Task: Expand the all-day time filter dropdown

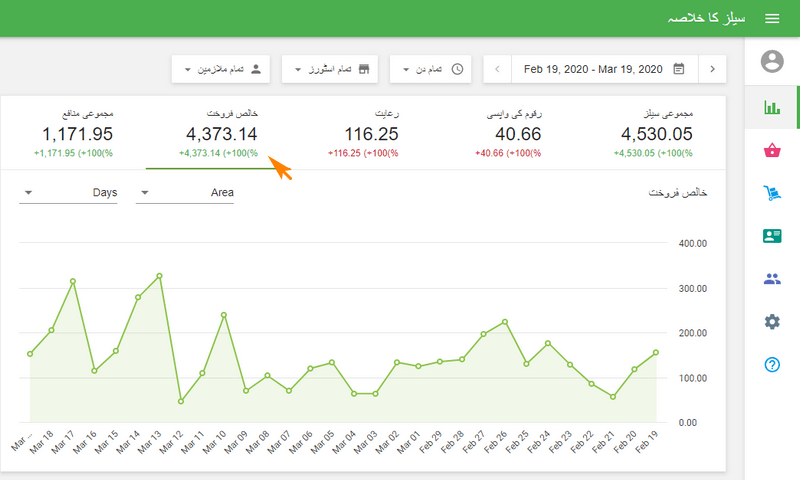Action: 431,69
